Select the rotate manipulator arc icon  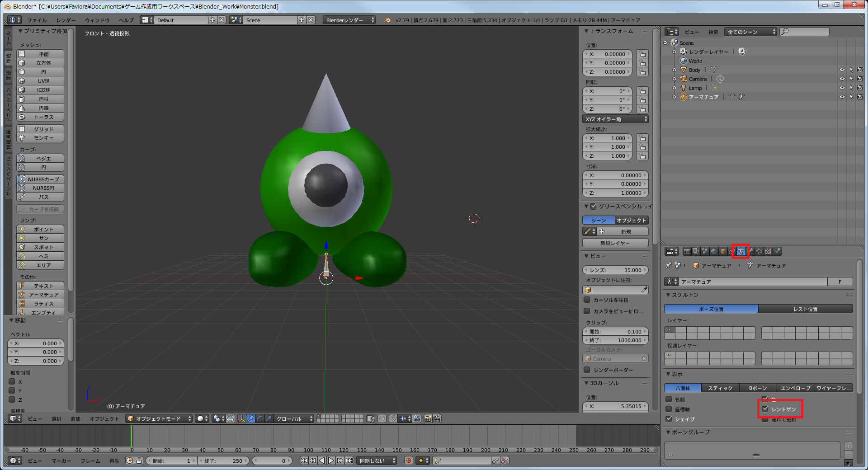[259, 418]
